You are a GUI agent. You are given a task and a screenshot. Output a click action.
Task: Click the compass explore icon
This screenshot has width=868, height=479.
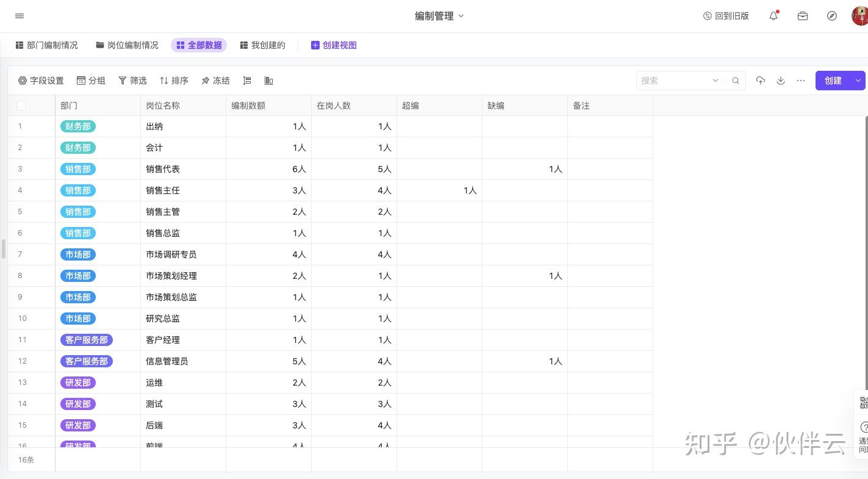(x=832, y=16)
